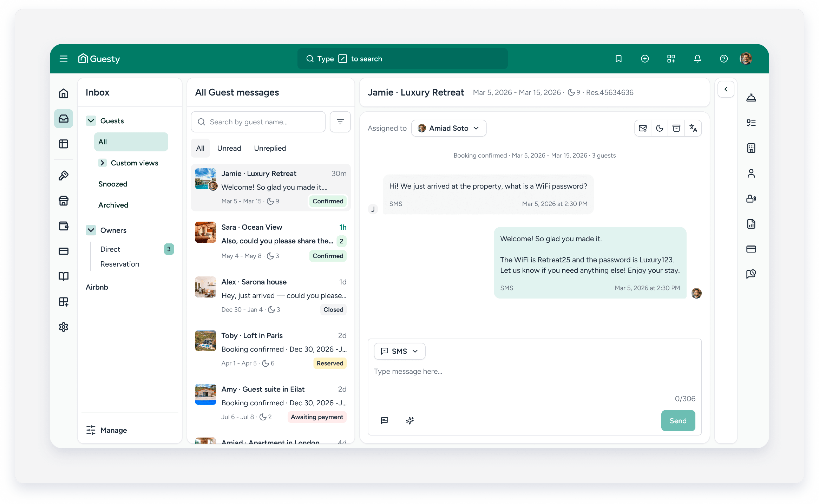Image resolution: width=819 pixels, height=504 pixels.
Task: Expand Custom views tree item
Action: (x=102, y=163)
